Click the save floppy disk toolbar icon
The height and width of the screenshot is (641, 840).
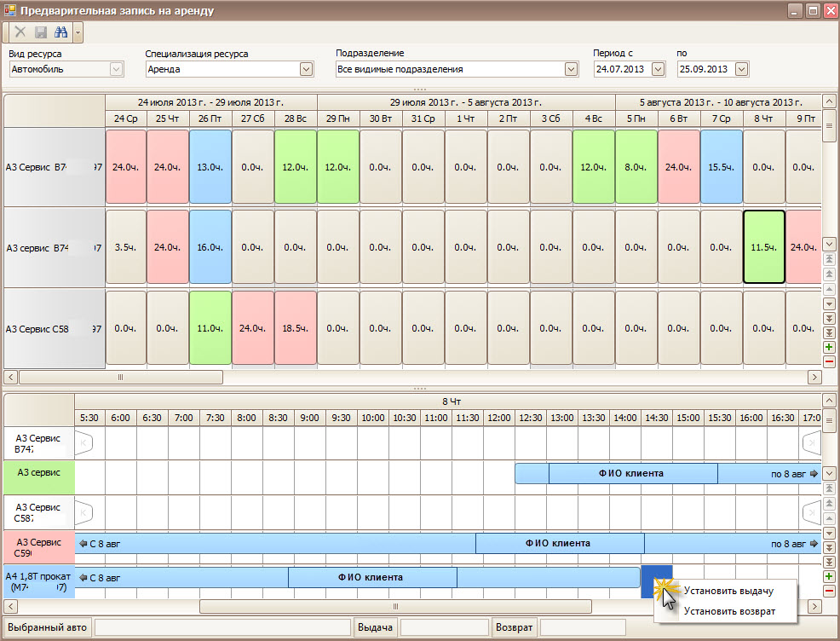40,32
